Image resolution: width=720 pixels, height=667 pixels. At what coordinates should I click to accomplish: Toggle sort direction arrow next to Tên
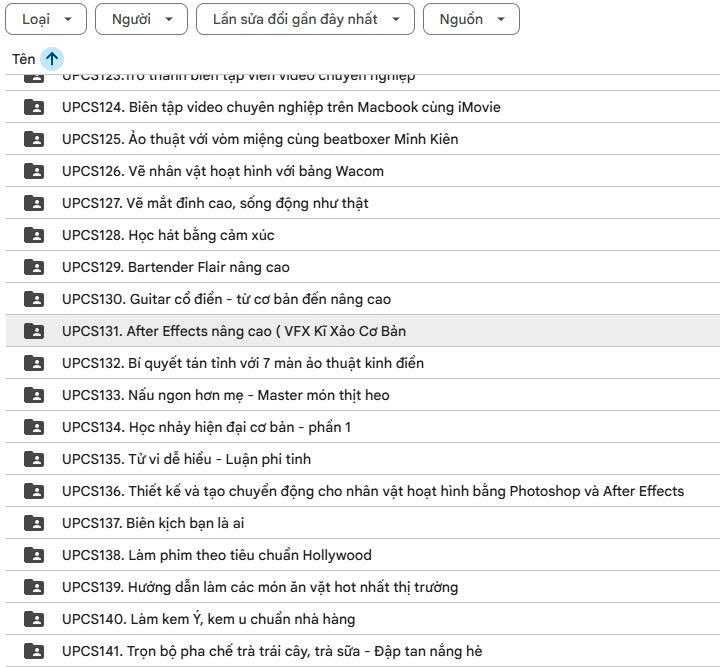52,59
